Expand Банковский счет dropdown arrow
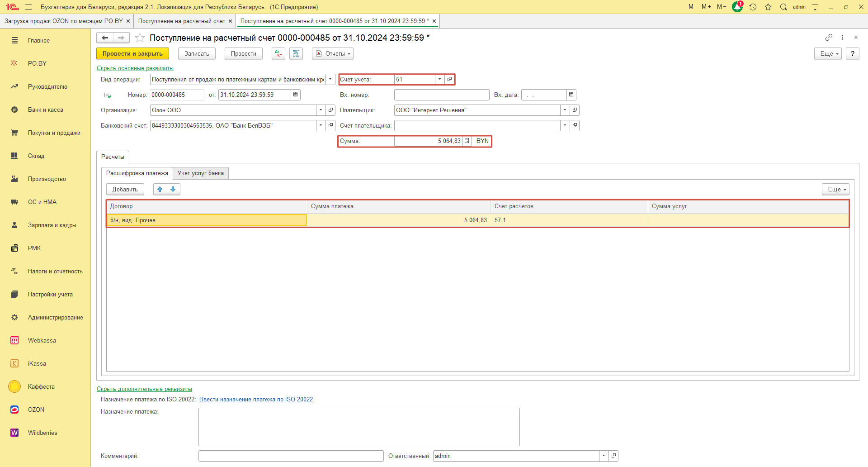The height and width of the screenshot is (467, 868). click(x=321, y=125)
